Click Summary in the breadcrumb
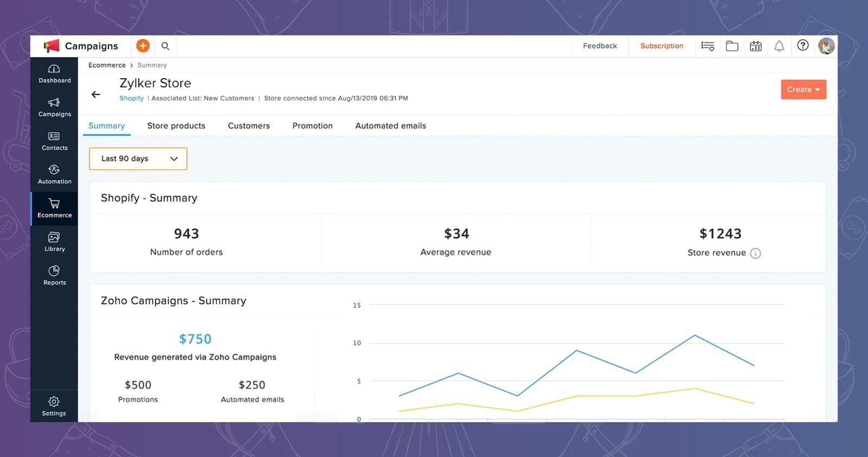Viewport: 868px width, 457px height. (152, 65)
